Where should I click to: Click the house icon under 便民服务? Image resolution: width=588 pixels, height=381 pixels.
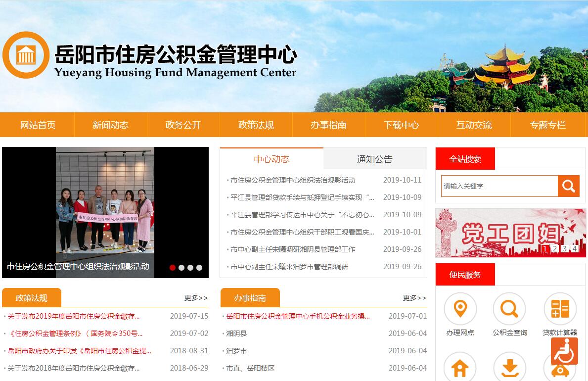(460, 368)
